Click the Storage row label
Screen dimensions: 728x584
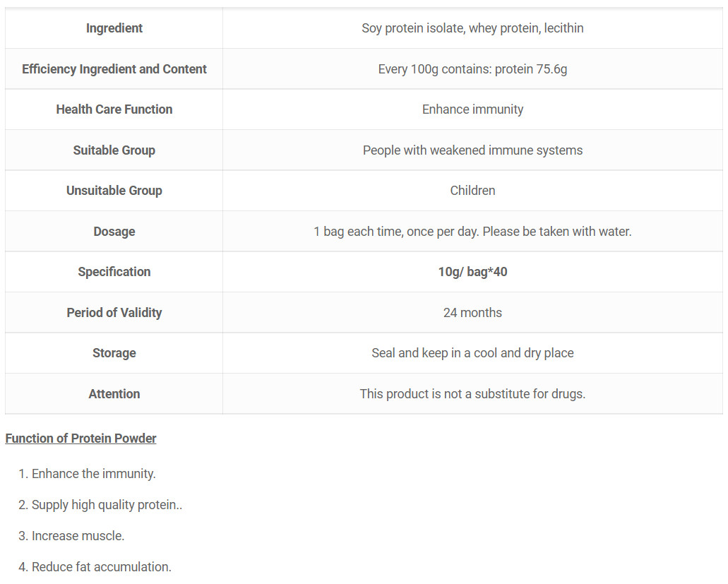pyautogui.click(x=114, y=353)
